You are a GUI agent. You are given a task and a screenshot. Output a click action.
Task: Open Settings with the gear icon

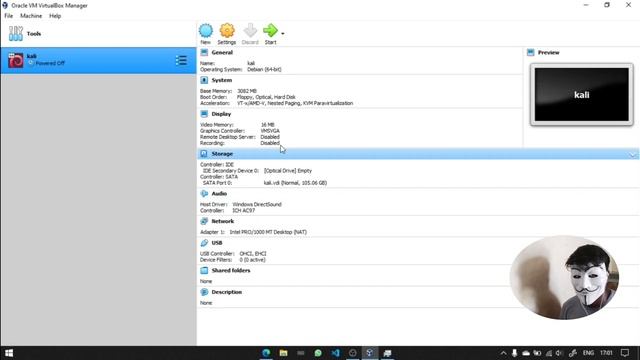(227, 31)
